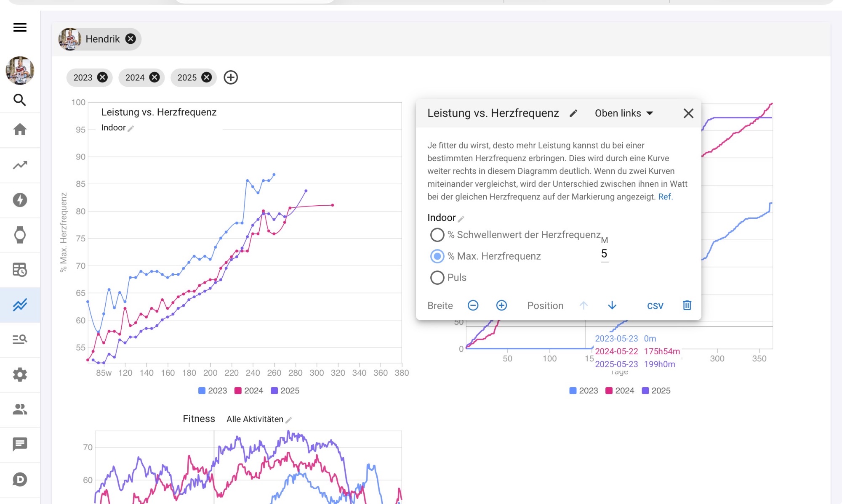Download the chart data as CSV

(655, 306)
